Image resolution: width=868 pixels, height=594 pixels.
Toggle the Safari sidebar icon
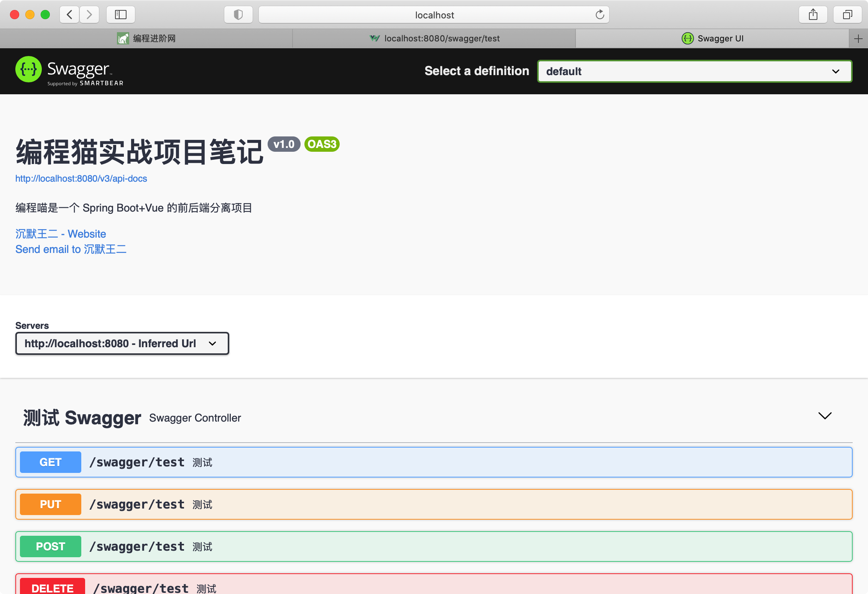coord(121,15)
